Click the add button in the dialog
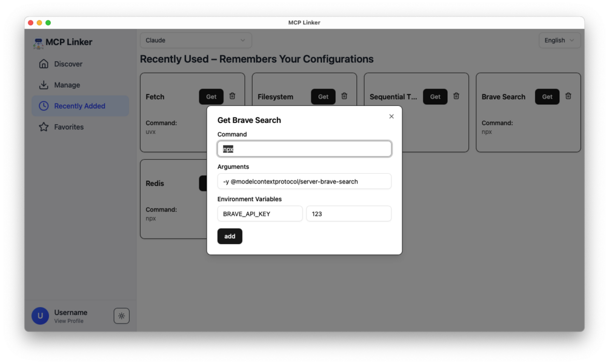 click(230, 236)
